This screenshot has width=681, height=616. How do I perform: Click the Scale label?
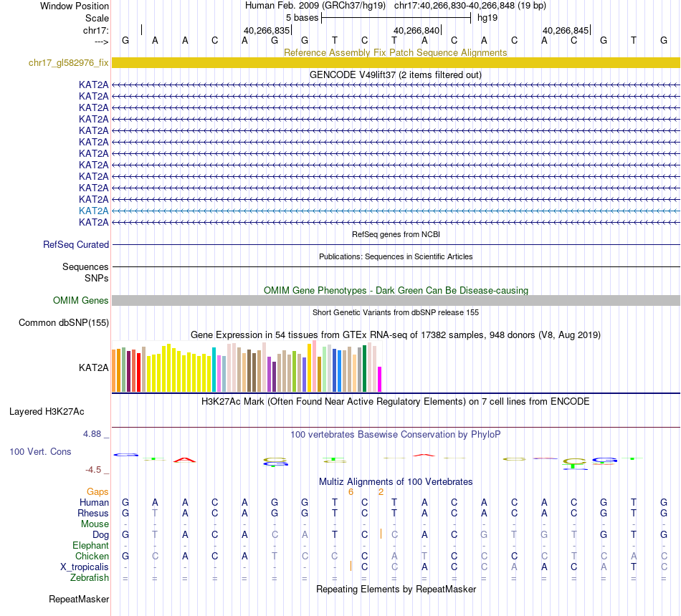(x=97, y=18)
